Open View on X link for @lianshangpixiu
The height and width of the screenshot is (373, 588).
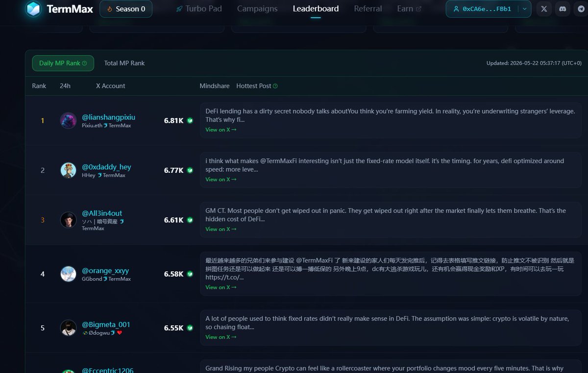pos(221,130)
